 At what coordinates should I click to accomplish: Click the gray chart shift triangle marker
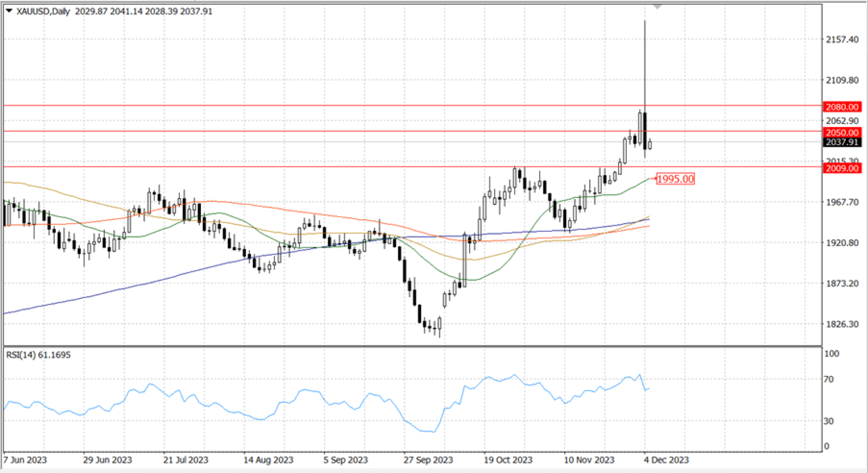pos(657,7)
